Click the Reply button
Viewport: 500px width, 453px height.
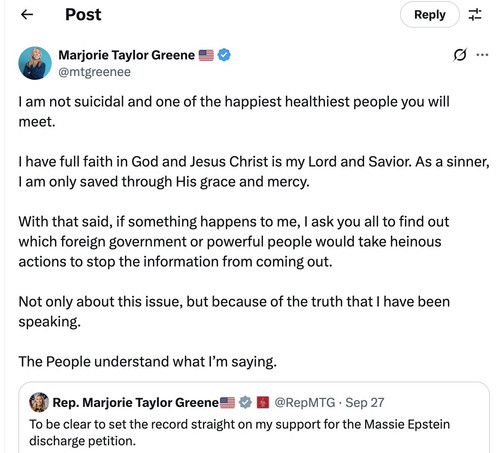430,15
